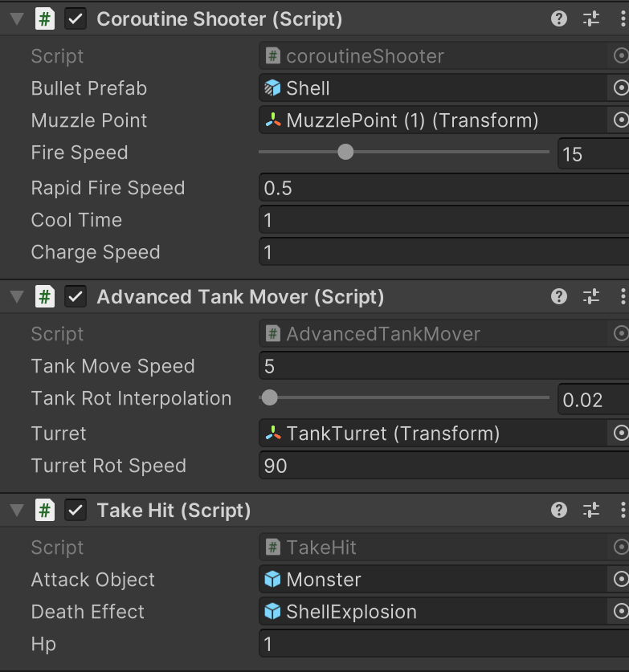Image resolution: width=629 pixels, height=672 pixels.
Task: Toggle Advanced Tank Mover enabled checkbox
Action: (x=76, y=297)
